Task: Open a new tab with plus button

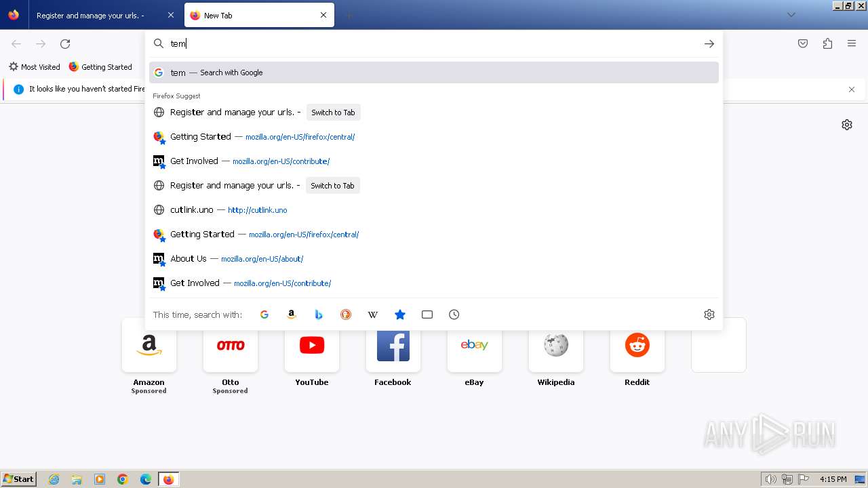Action: (349, 15)
